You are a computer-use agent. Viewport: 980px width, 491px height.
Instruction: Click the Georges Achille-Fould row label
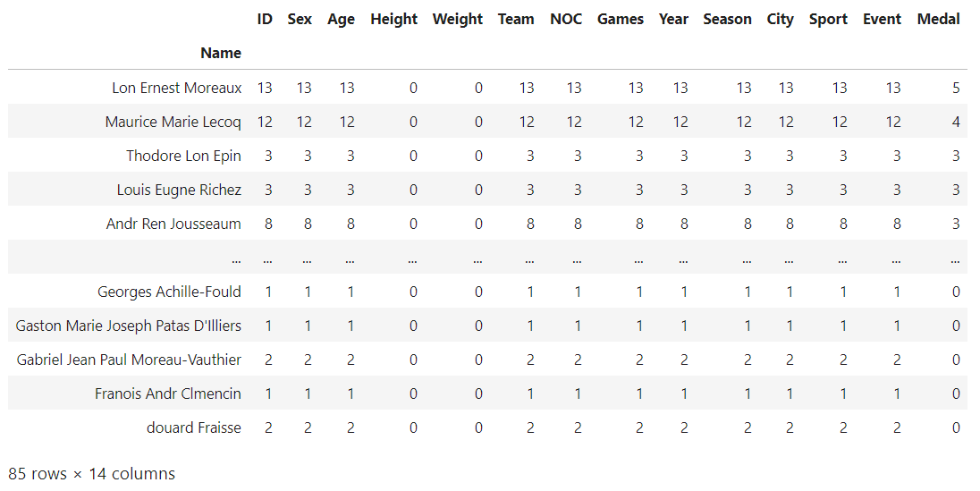click(169, 292)
